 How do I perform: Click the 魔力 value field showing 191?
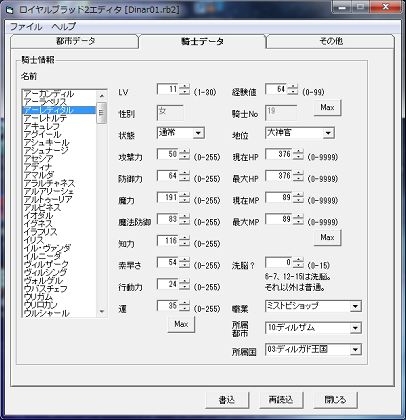click(168, 198)
